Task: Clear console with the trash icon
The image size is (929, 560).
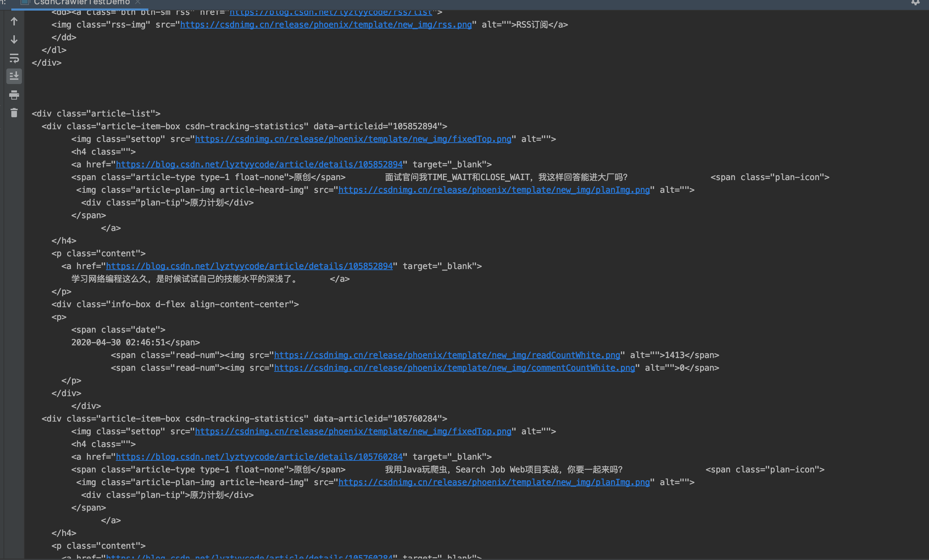Action: (14, 113)
